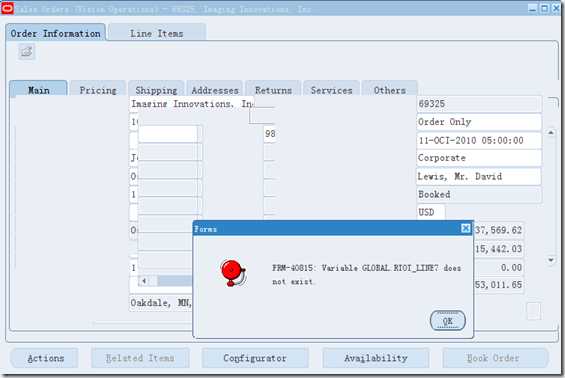Viewport: 565px width, 378px height.
Task: Click the salesperson field Lewis, Mr. David
Action: (479, 176)
